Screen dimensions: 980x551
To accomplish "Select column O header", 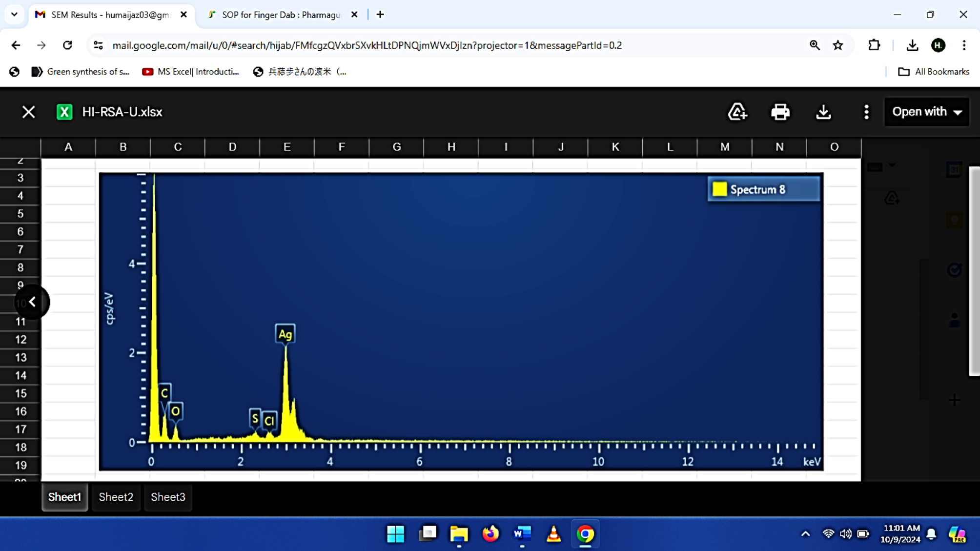I will 834,147.
